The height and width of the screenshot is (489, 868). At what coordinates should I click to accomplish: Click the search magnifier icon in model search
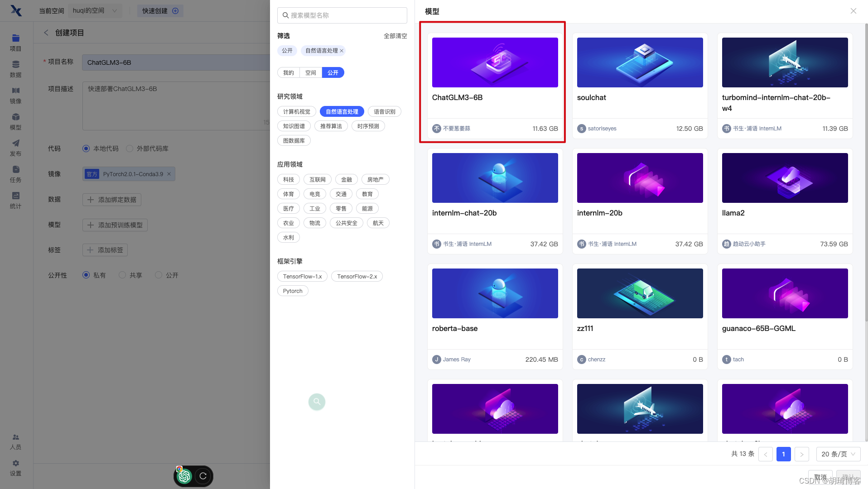coord(285,15)
